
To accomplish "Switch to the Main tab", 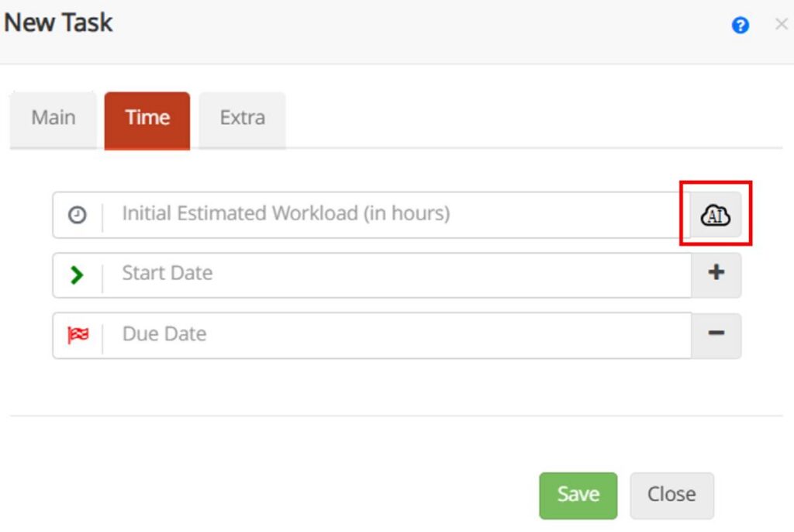I will 53,118.
